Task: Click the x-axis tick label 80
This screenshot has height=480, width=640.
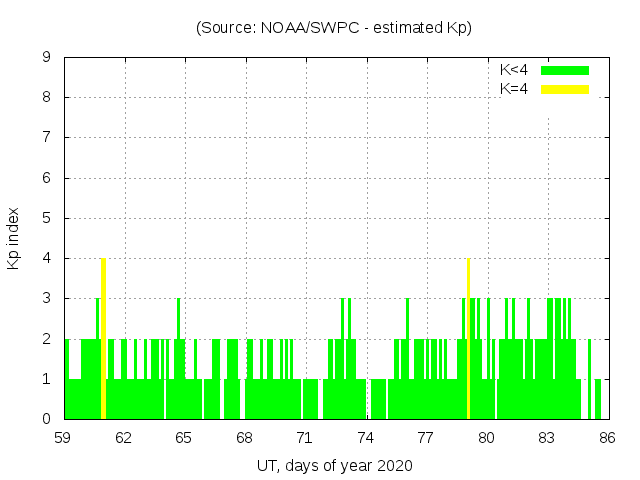Action: coord(487,438)
